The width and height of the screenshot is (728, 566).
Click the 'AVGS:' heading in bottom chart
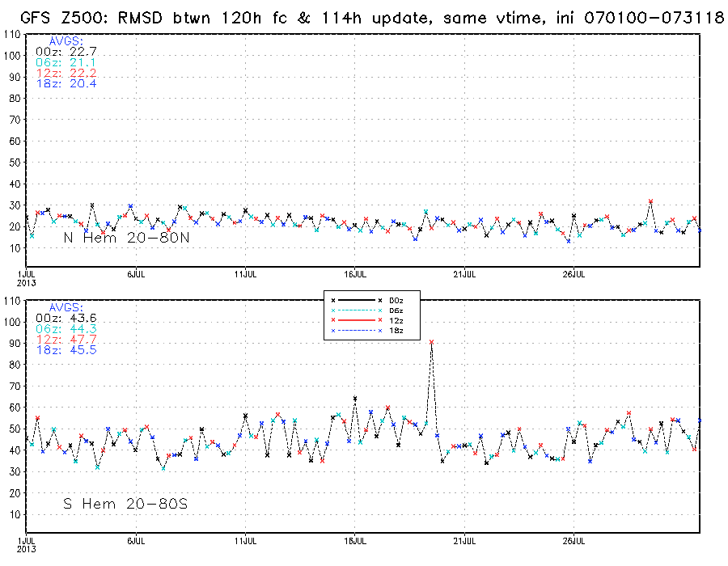(x=66, y=307)
